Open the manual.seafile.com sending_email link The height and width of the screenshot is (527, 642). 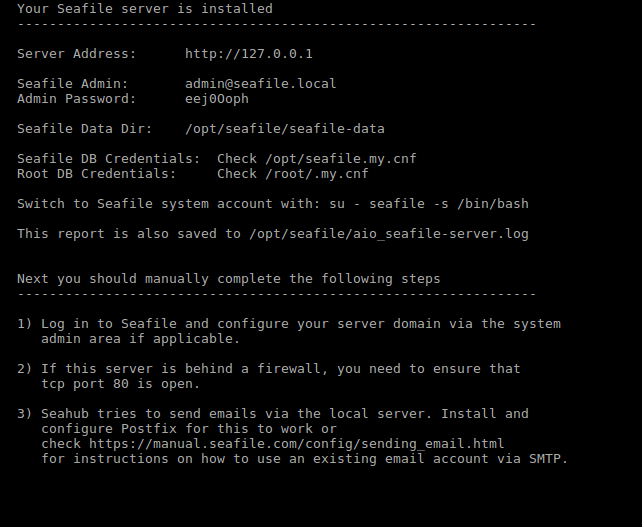(297, 444)
